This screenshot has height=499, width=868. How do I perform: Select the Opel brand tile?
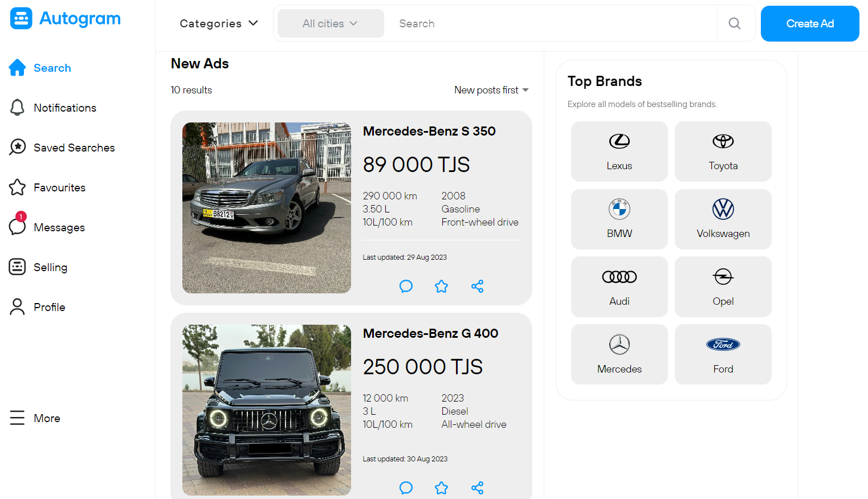point(723,287)
